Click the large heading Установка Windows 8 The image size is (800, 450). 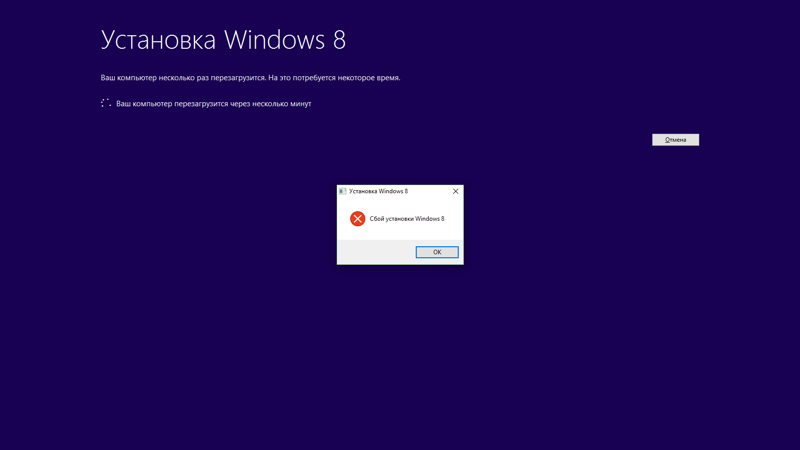click(223, 40)
